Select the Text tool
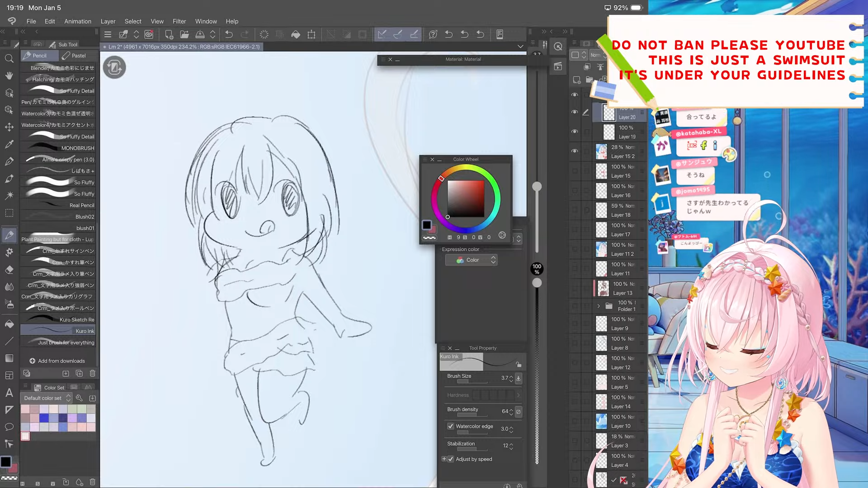Viewport: 868px width, 488px height. (x=9, y=392)
